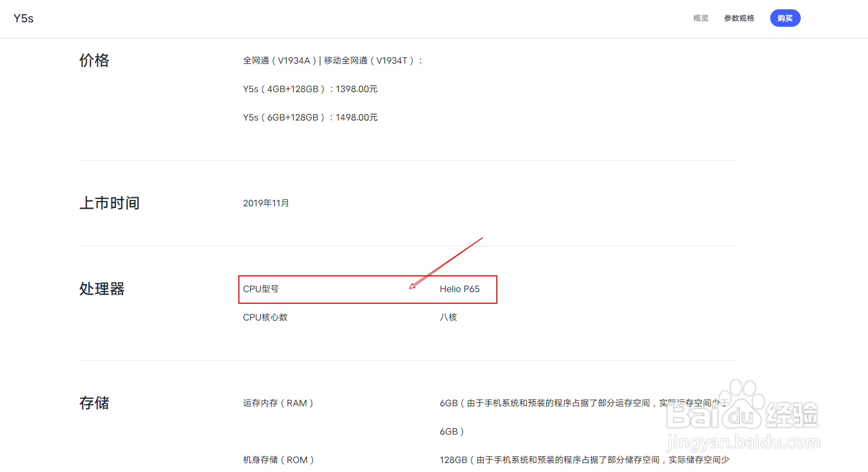Screen dimensions: 868x472
Task: Select the CPU型号 label
Action: click(x=261, y=289)
